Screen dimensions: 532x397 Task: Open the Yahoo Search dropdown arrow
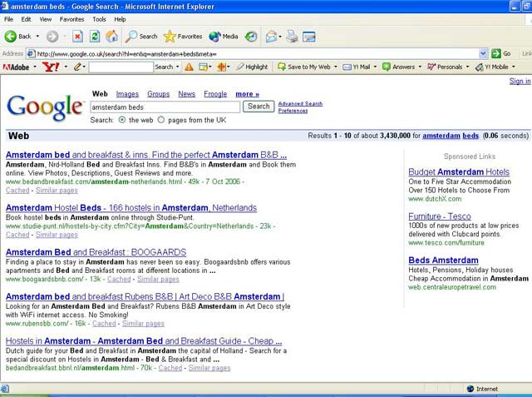(x=177, y=67)
